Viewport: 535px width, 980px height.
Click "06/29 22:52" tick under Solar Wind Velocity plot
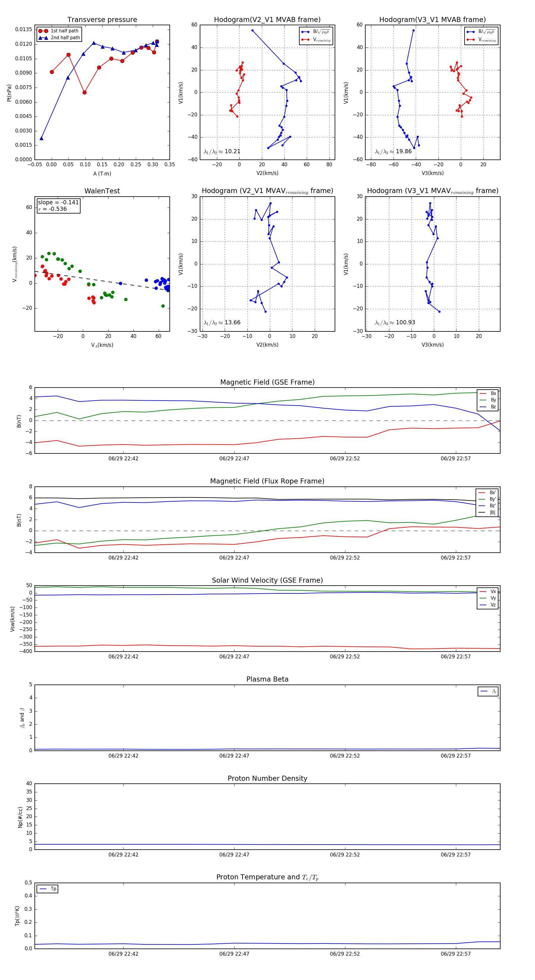(x=345, y=657)
